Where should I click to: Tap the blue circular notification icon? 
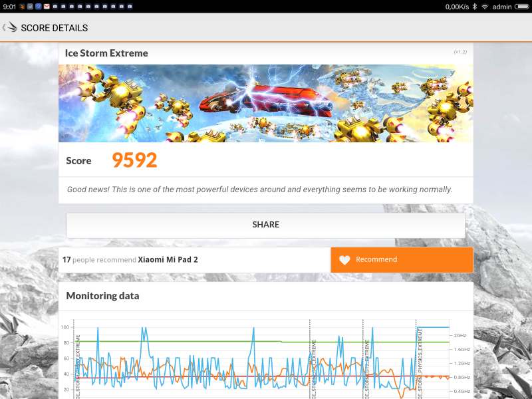[x=39, y=7]
